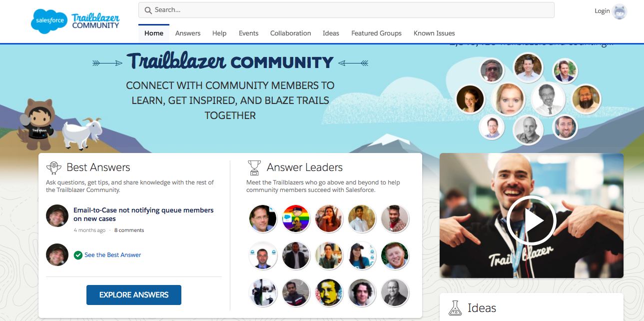
Task: Open the Login link
Action: 602,11
